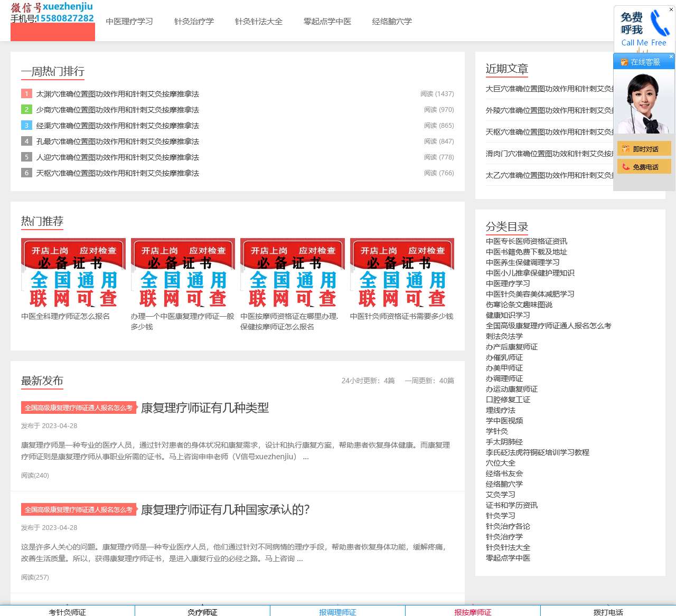Click the red 免费电话 phone icon
676x616 pixels.
625,166
